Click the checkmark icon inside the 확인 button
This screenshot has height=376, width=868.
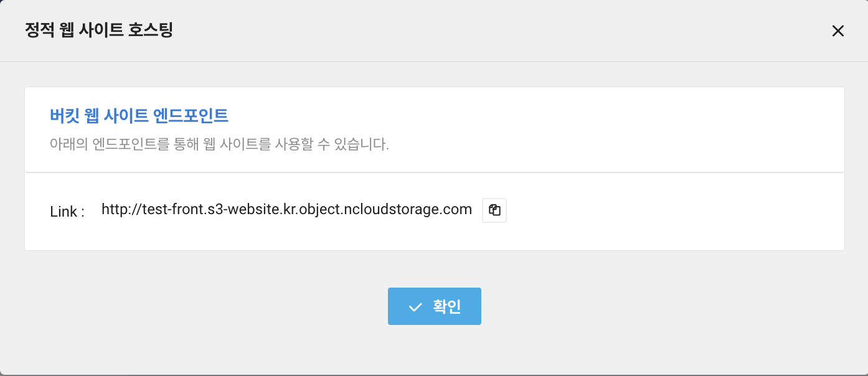416,306
